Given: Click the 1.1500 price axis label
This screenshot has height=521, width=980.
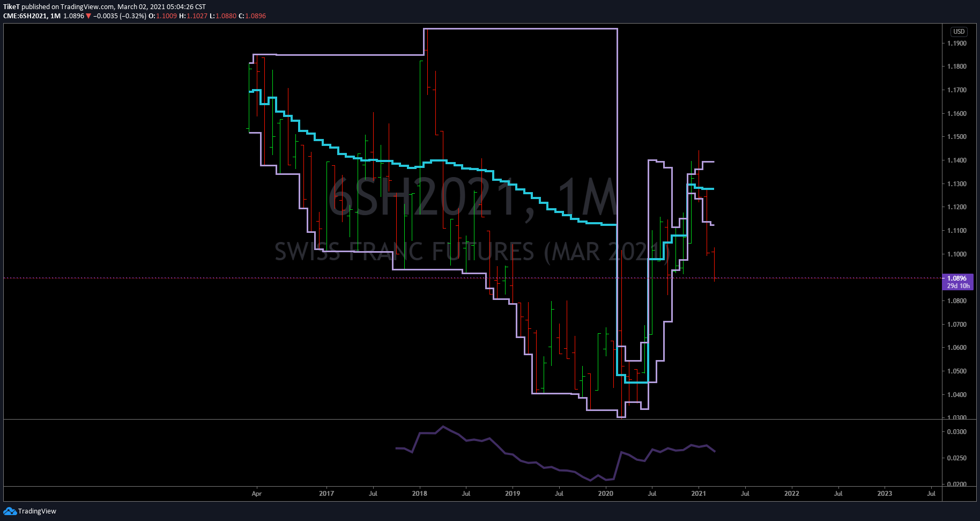Looking at the screenshot, I should pyautogui.click(x=957, y=137).
